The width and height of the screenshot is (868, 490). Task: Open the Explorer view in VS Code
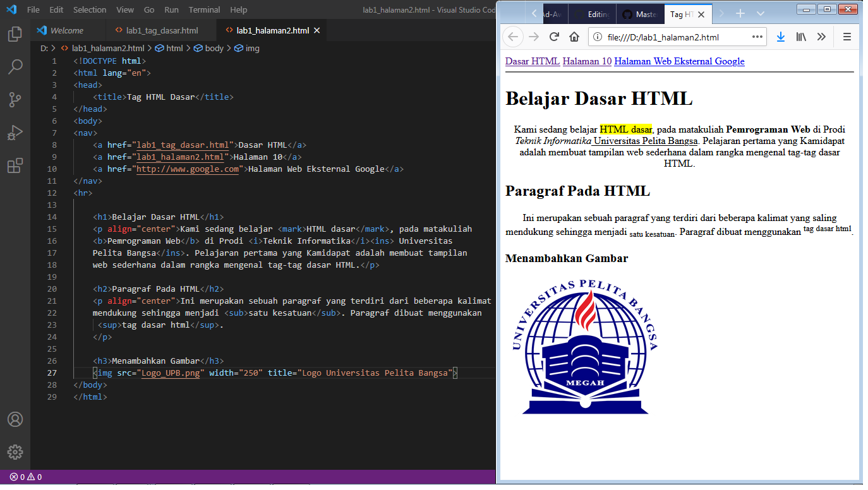click(x=15, y=33)
